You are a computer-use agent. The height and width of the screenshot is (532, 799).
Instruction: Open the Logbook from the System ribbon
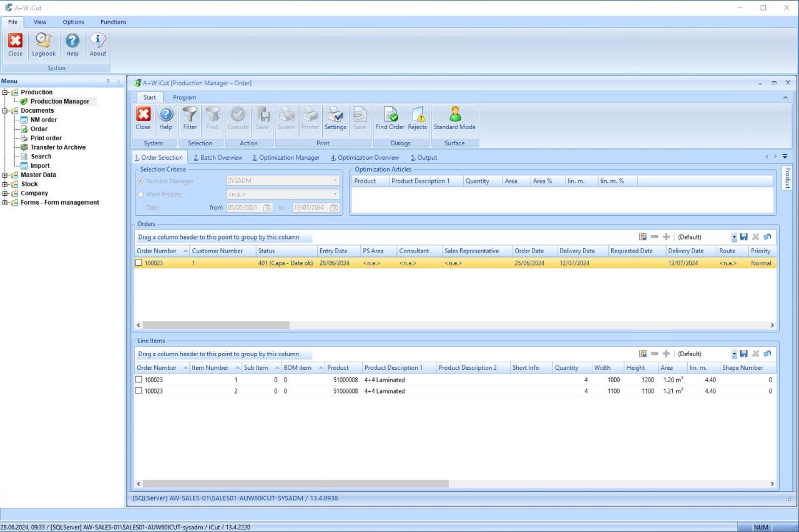44,45
